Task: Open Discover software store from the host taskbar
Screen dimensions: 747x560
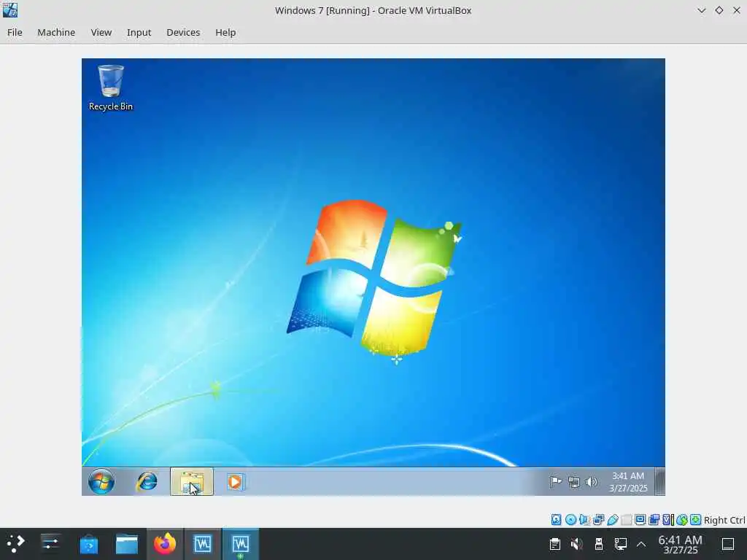Action: 88,544
